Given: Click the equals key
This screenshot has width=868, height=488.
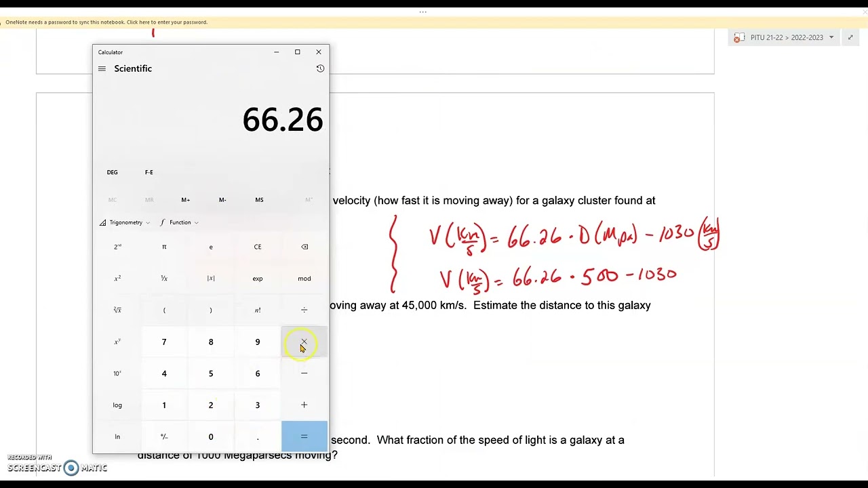Looking at the screenshot, I should tap(304, 436).
